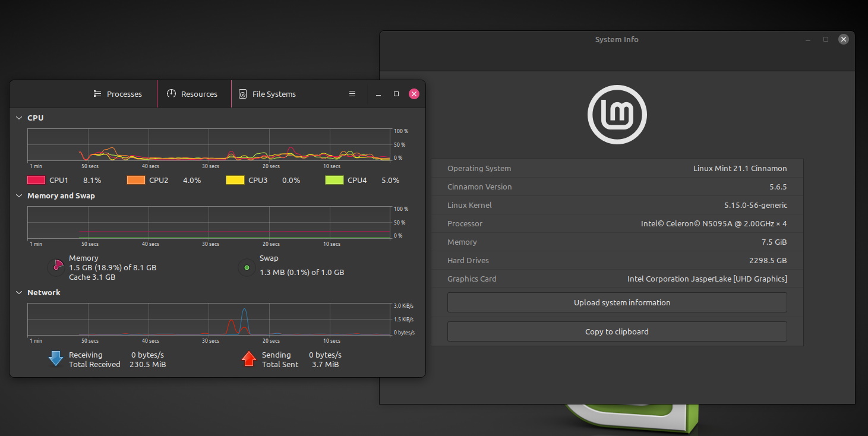Minimize the System Info window
This screenshot has height=436, width=868.
808,39
